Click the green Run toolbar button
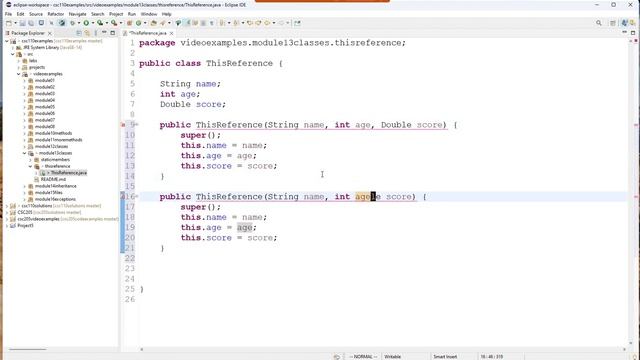 [86, 23]
